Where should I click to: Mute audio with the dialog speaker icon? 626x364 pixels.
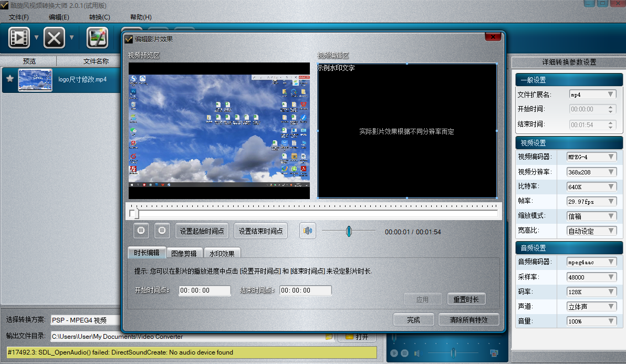click(307, 231)
